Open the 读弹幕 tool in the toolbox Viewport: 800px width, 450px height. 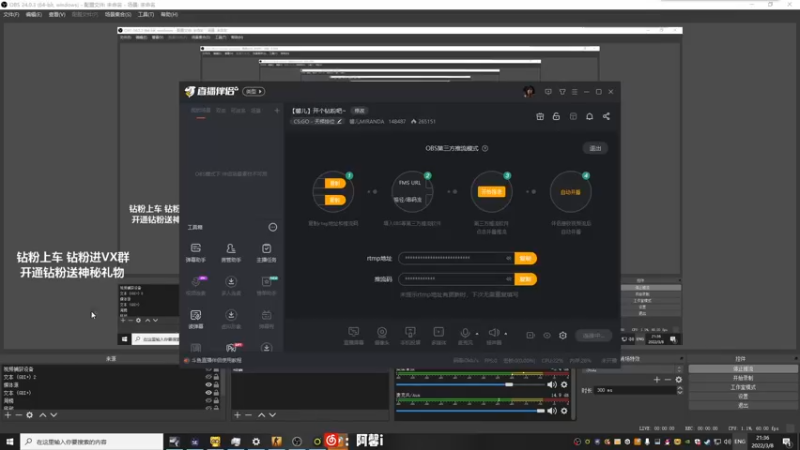point(195,319)
